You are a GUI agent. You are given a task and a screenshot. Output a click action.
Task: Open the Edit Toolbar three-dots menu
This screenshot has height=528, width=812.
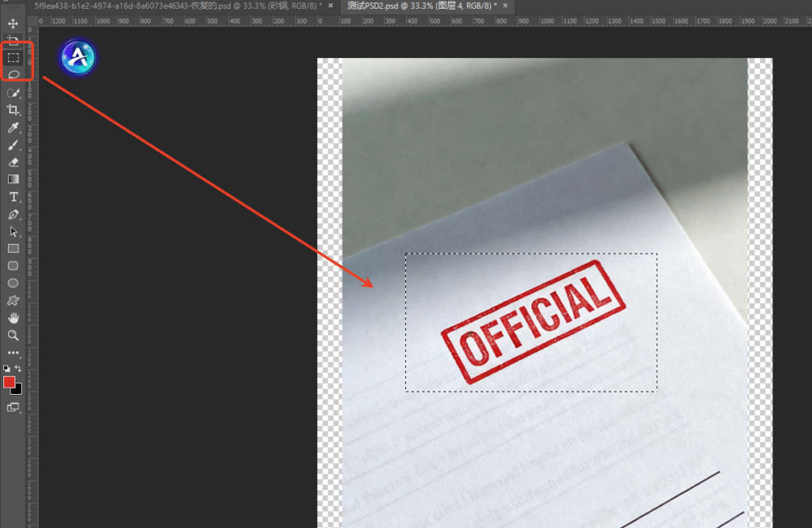pyautogui.click(x=13, y=353)
